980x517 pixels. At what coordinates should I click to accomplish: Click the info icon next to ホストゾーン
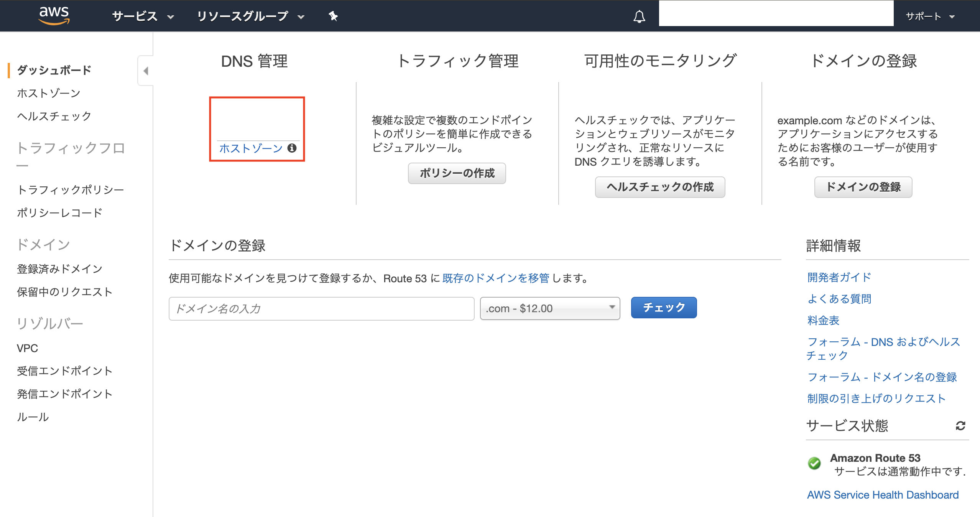[x=293, y=148]
